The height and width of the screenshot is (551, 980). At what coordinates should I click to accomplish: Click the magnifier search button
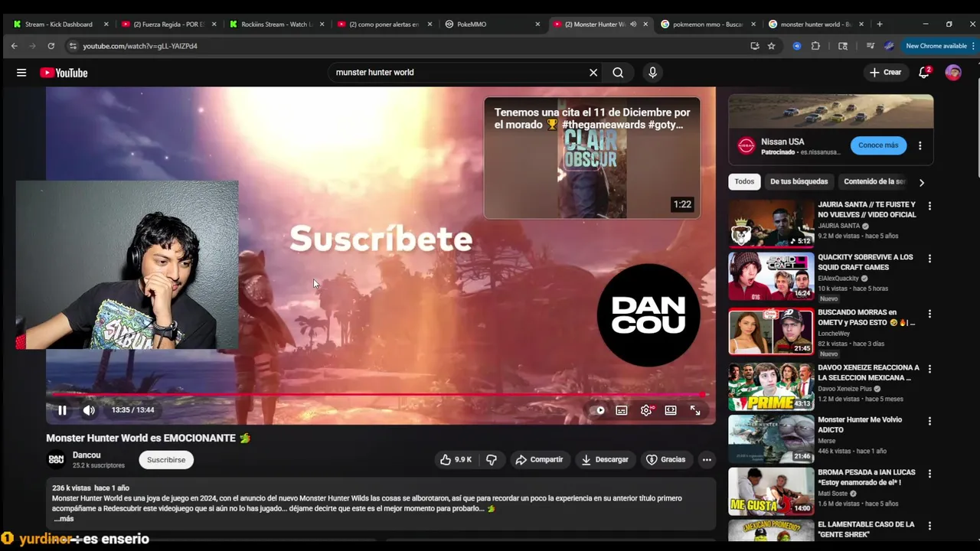pyautogui.click(x=618, y=73)
